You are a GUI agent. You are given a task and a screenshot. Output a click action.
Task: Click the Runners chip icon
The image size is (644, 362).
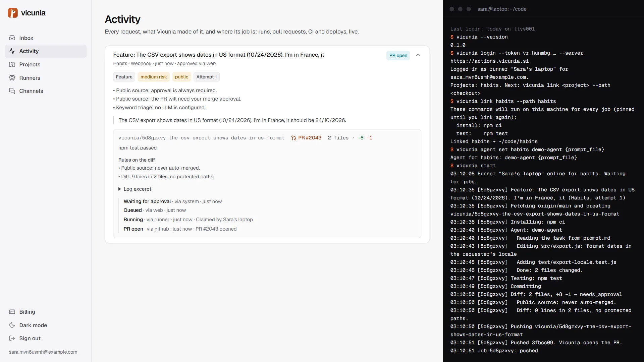12,78
